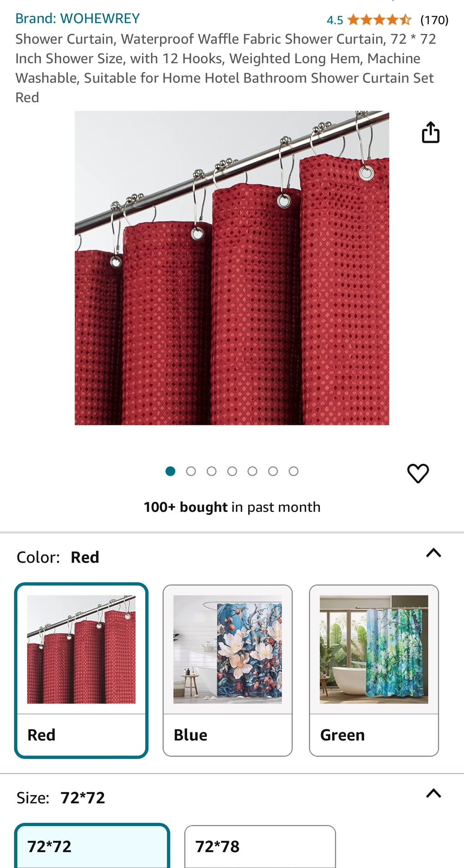Jump to second image carousel dot

(191, 472)
